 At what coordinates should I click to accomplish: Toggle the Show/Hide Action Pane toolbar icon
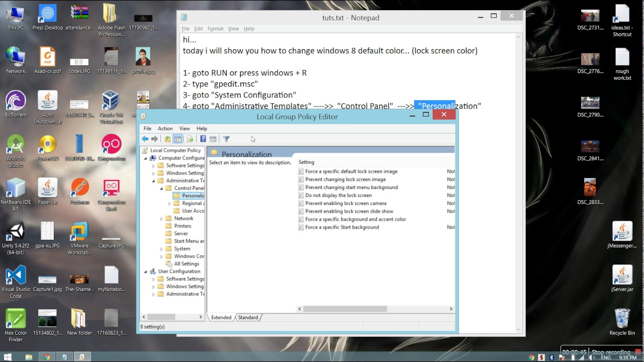tap(213, 139)
